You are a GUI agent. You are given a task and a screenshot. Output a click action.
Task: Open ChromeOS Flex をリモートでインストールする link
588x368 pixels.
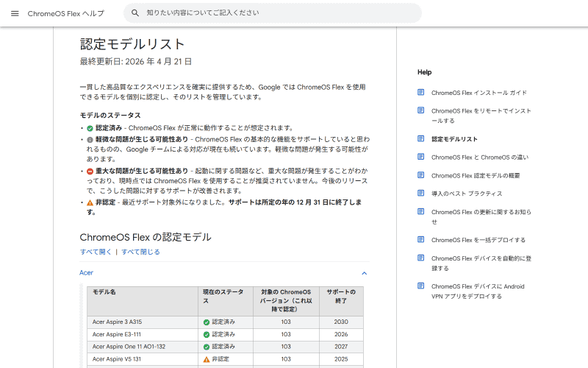pos(481,116)
